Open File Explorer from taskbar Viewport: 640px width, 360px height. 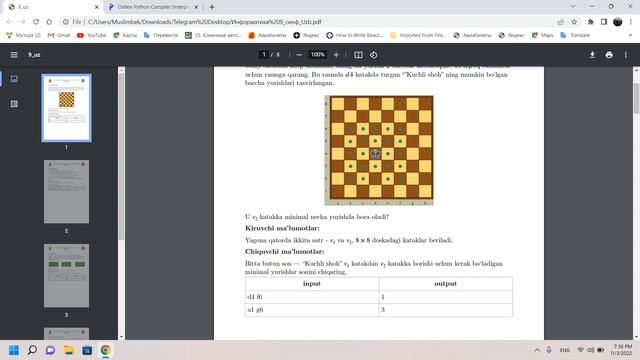point(69,350)
